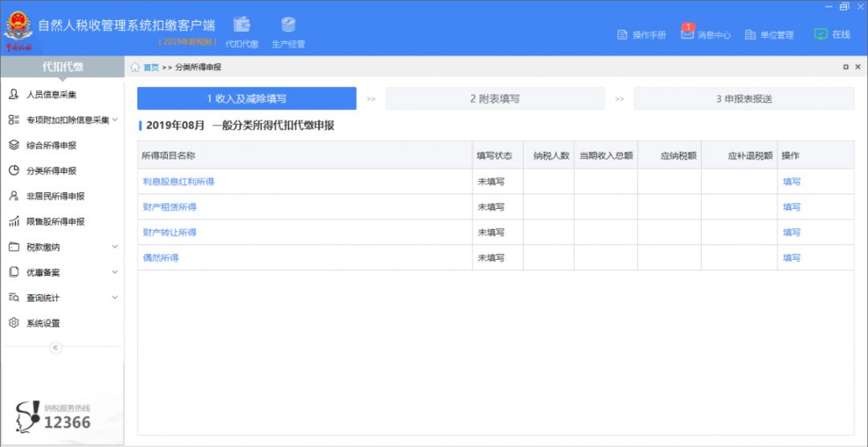Expand 查询统计 submenu chevron

coord(115,297)
